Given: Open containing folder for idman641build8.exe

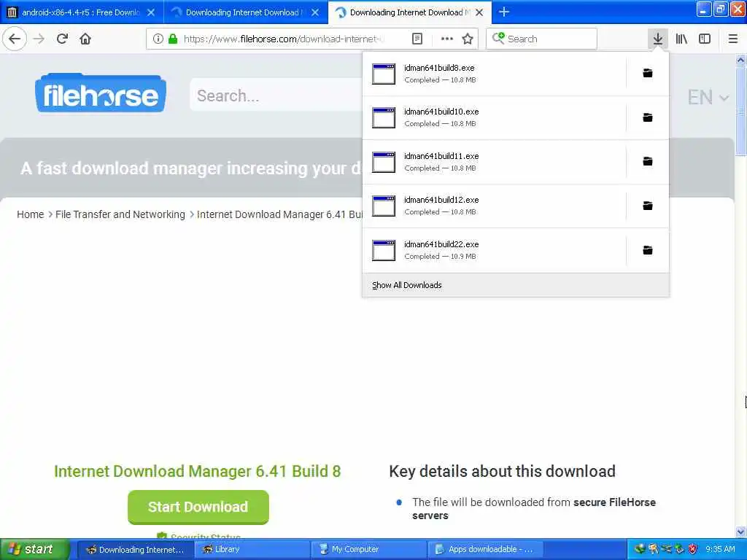Looking at the screenshot, I should tap(648, 74).
